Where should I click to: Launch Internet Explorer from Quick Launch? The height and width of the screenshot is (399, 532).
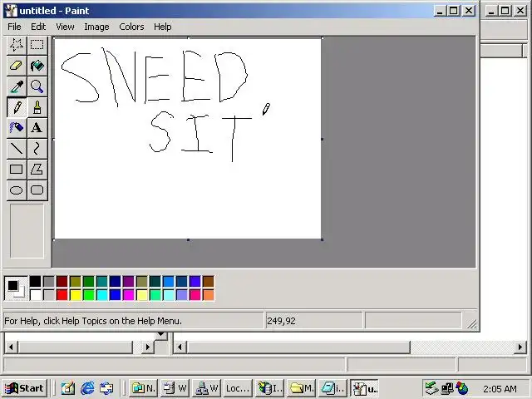pos(87,388)
